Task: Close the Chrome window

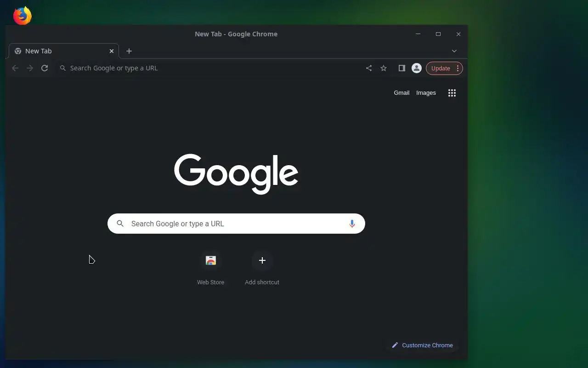Action: [458, 34]
